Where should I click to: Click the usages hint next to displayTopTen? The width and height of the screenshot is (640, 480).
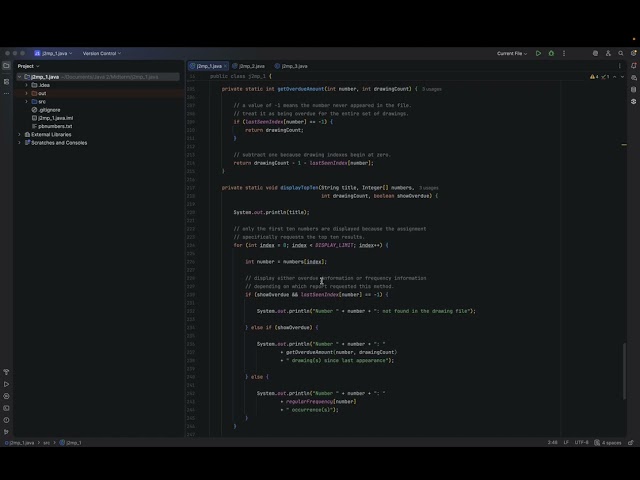point(429,188)
